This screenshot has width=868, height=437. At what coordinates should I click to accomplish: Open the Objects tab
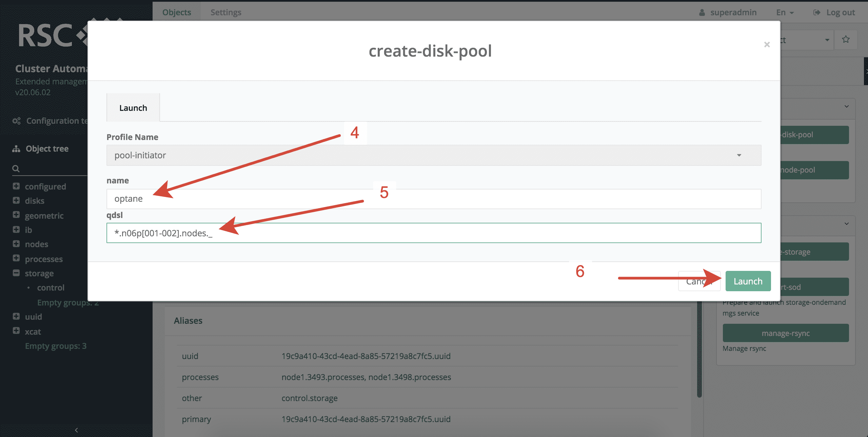pos(177,13)
